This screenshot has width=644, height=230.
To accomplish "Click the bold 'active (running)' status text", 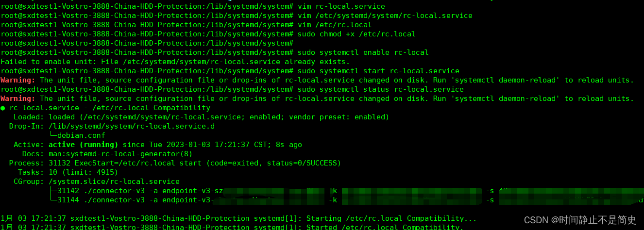I will pos(83,145).
